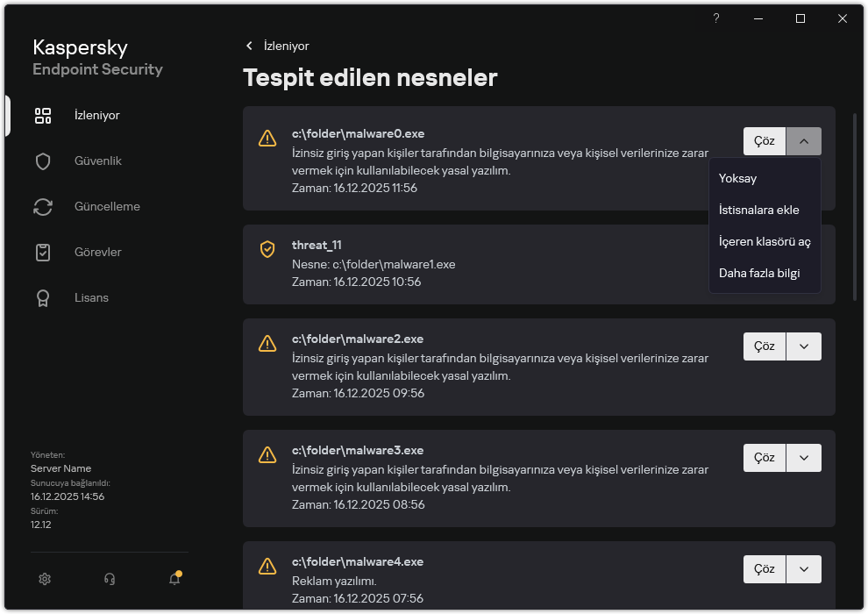Open Görevler using the tasks icon
The width and height of the screenshot is (868, 614).
point(42,252)
